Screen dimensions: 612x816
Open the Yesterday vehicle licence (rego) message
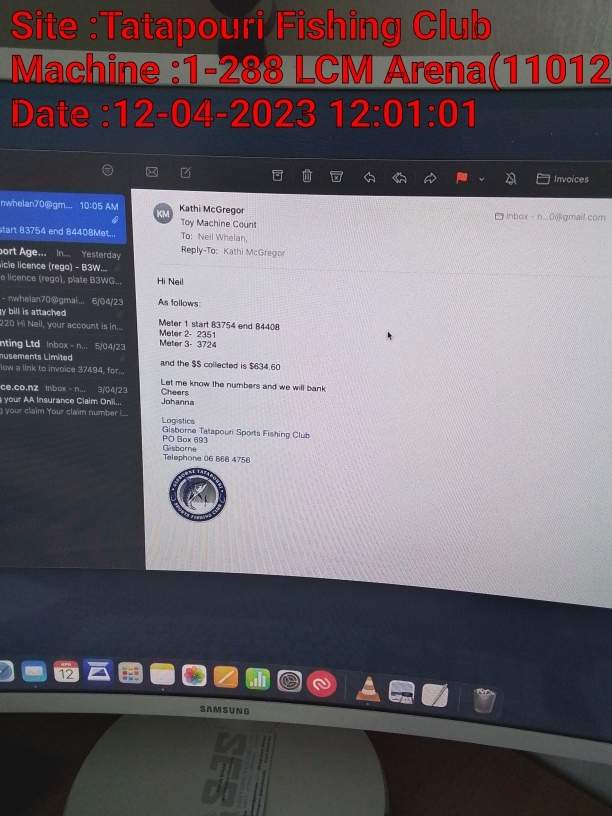point(62,266)
